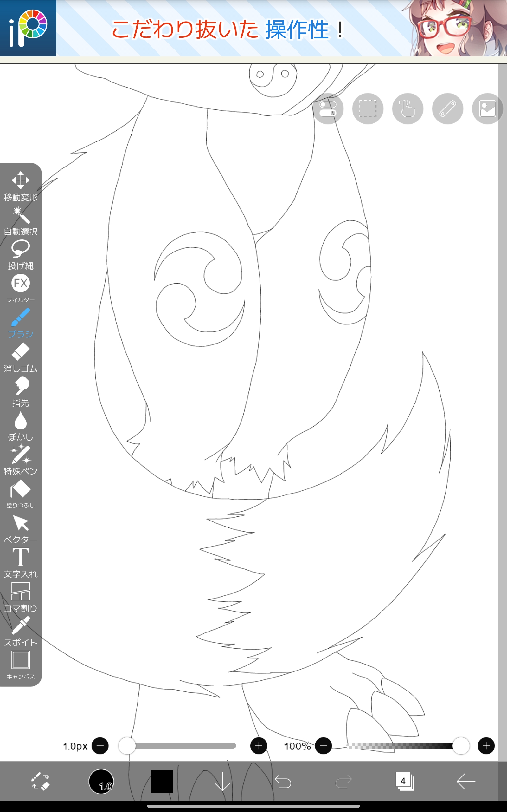Decrease opacity with the minus button
This screenshot has height=812, width=507.
pyautogui.click(x=323, y=746)
